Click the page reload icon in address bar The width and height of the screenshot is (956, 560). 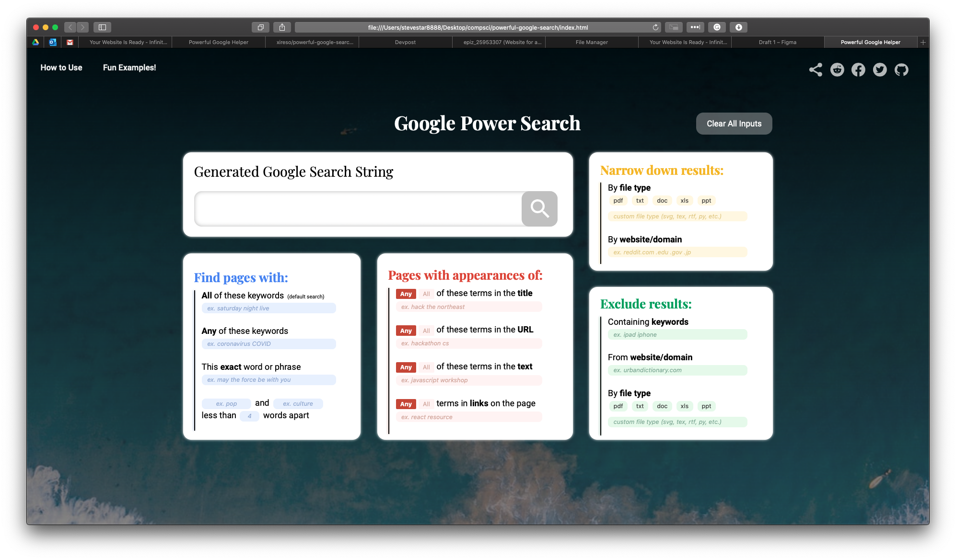[655, 27]
